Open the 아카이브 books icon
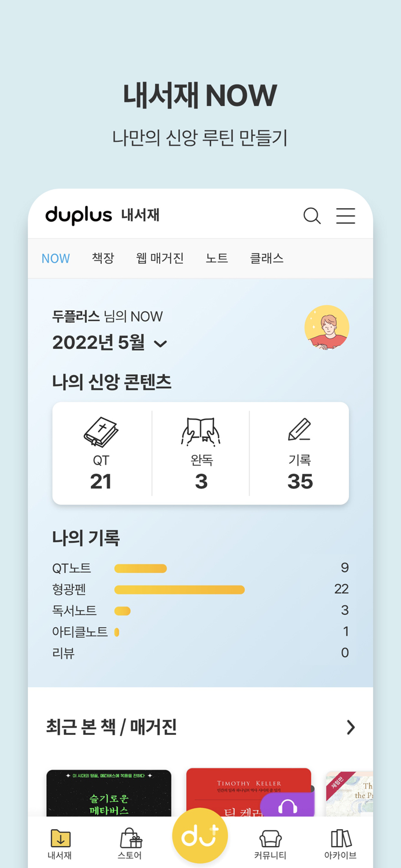The width and height of the screenshot is (401, 868). pyautogui.click(x=341, y=837)
